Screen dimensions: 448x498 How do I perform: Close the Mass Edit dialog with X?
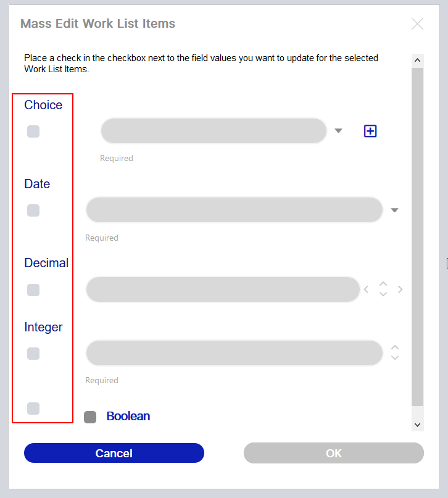[x=417, y=24]
